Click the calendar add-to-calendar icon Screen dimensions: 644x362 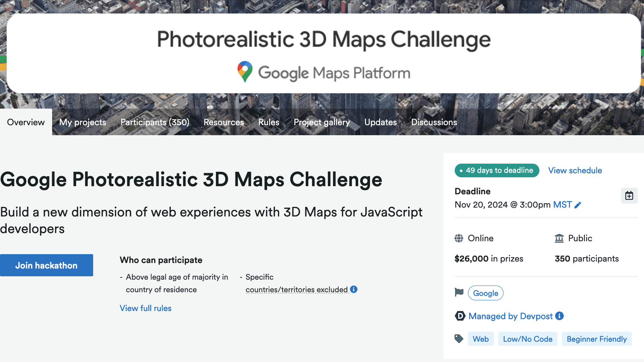629,195
